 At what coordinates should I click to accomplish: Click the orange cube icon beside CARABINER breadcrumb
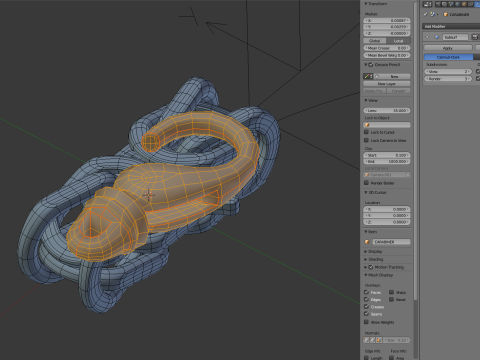(x=446, y=14)
